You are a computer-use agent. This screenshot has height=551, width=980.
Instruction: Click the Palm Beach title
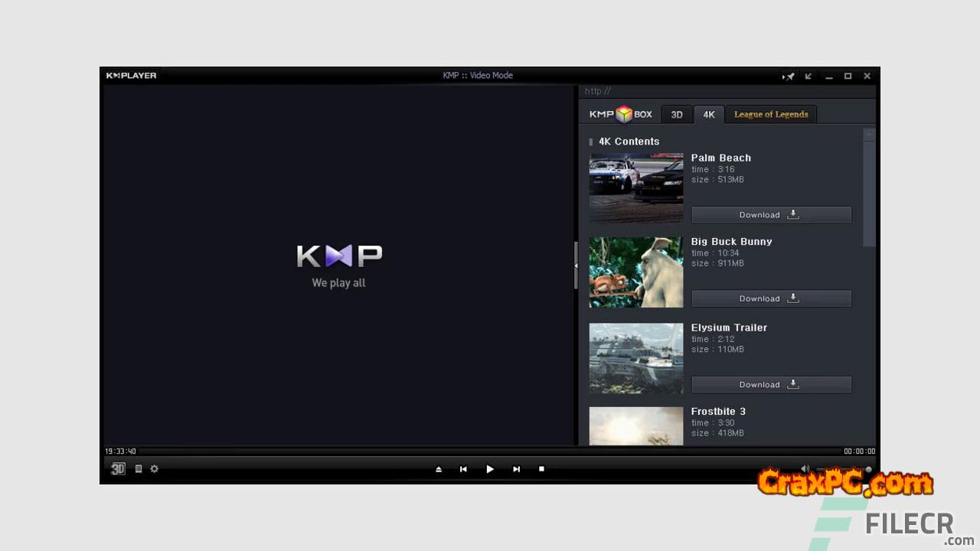pyautogui.click(x=721, y=158)
